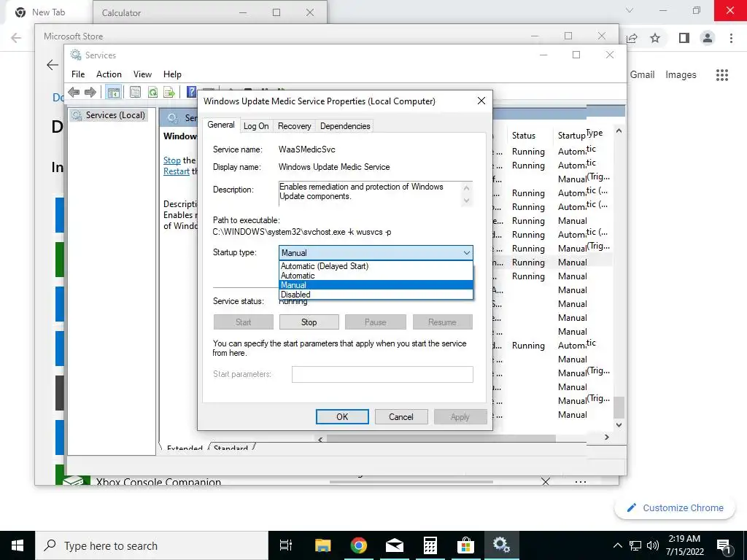Open the Mail app on taskbar
Screen dimensions: 747x560
[x=395, y=545]
